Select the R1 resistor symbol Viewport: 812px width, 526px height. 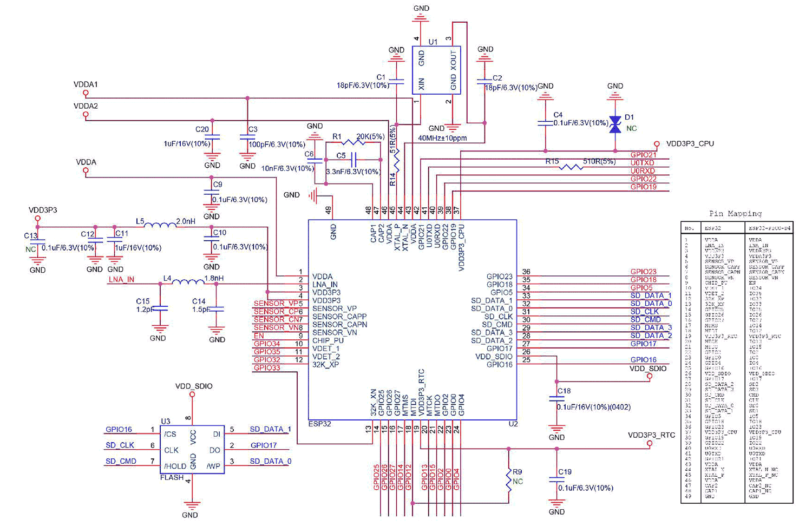355,142
